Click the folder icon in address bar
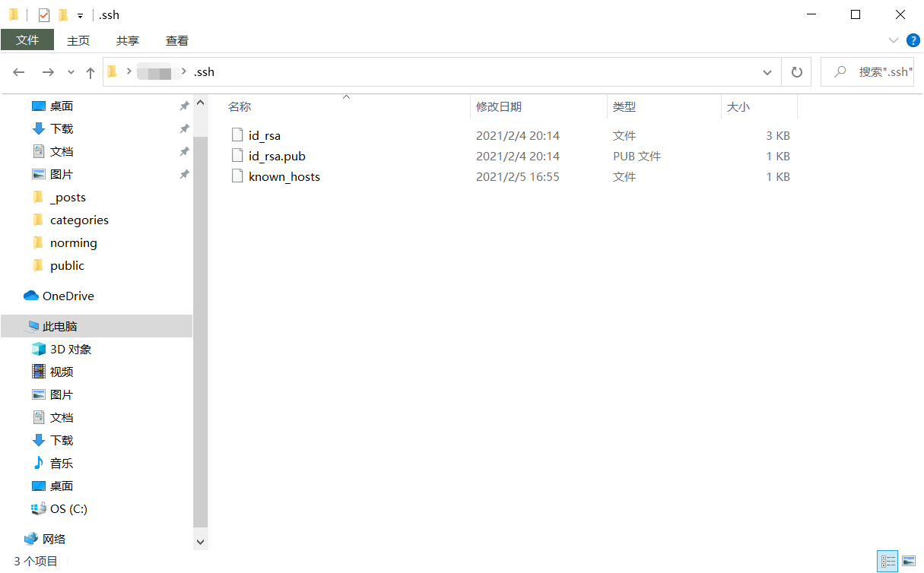924x573 pixels. pos(113,71)
